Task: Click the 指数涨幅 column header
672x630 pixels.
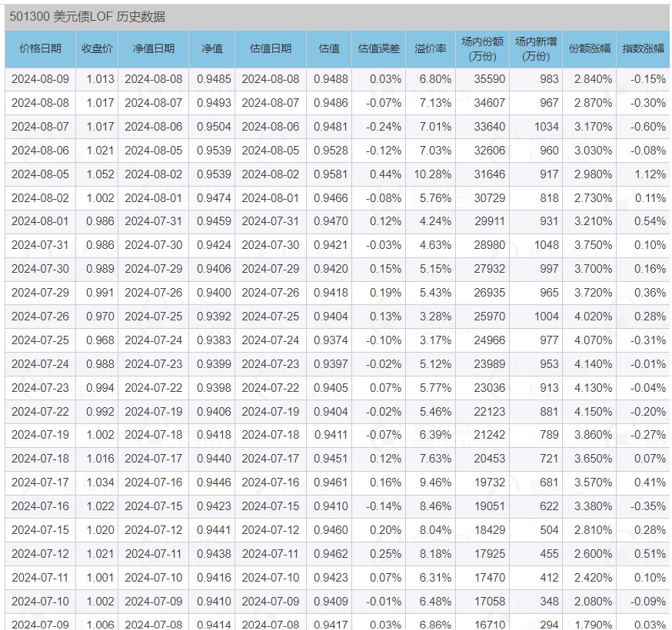Action: tap(644, 48)
